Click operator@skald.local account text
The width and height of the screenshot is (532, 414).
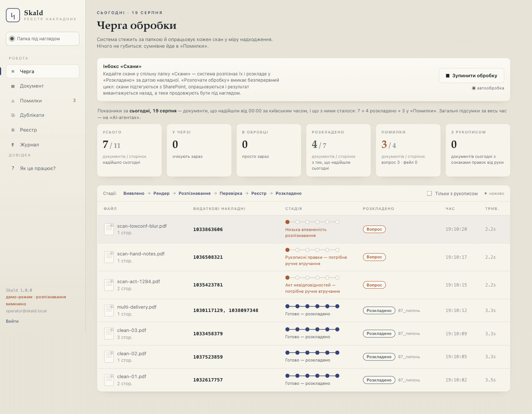point(26,311)
